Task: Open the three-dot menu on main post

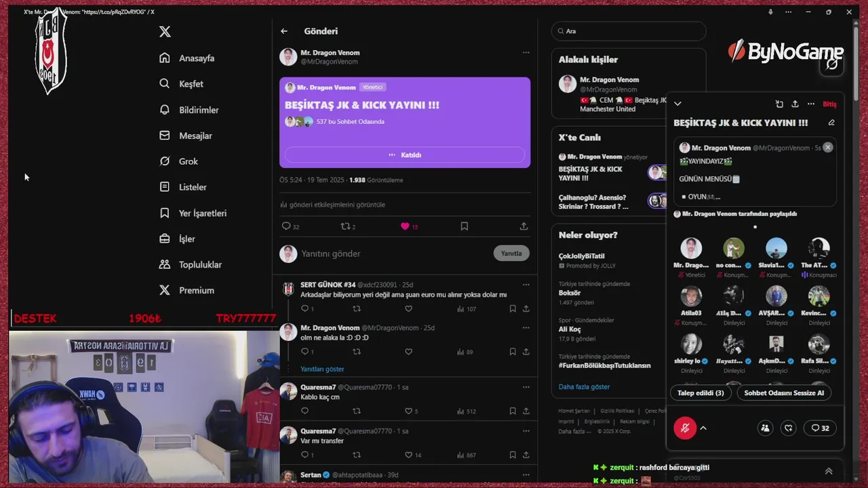Action: click(x=526, y=53)
